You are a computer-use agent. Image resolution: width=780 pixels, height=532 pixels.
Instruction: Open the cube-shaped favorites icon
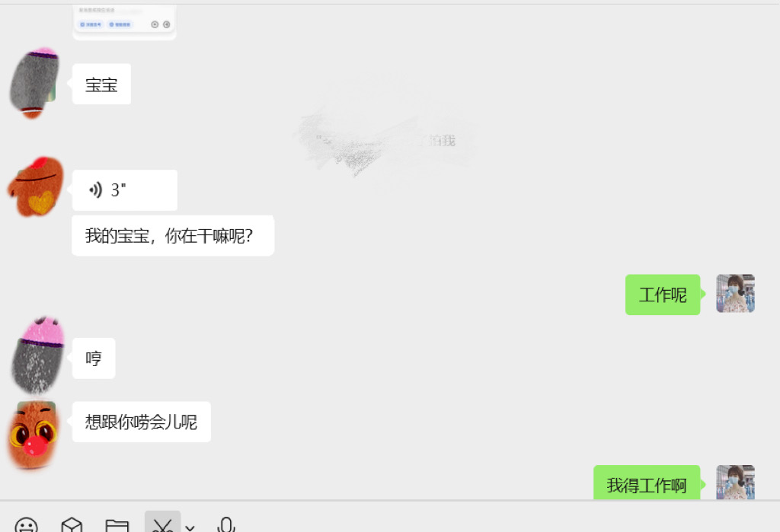click(72, 526)
